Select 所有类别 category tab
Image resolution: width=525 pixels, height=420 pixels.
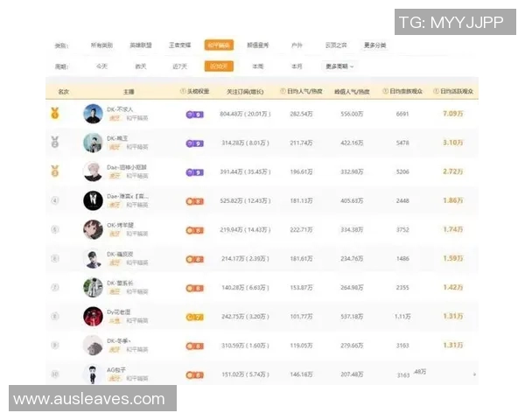101,45
